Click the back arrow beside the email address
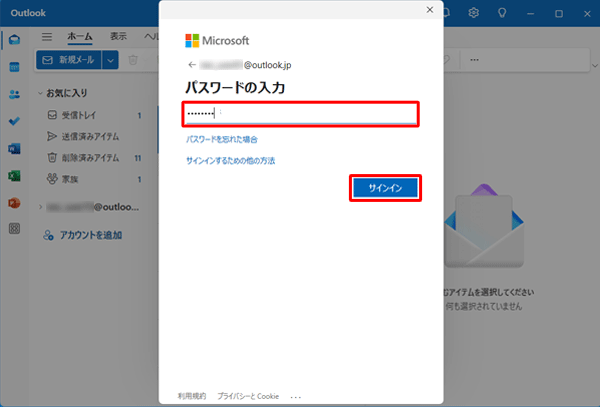The width and height of the screenshot is (600, 407). click(x=192, y=65)
